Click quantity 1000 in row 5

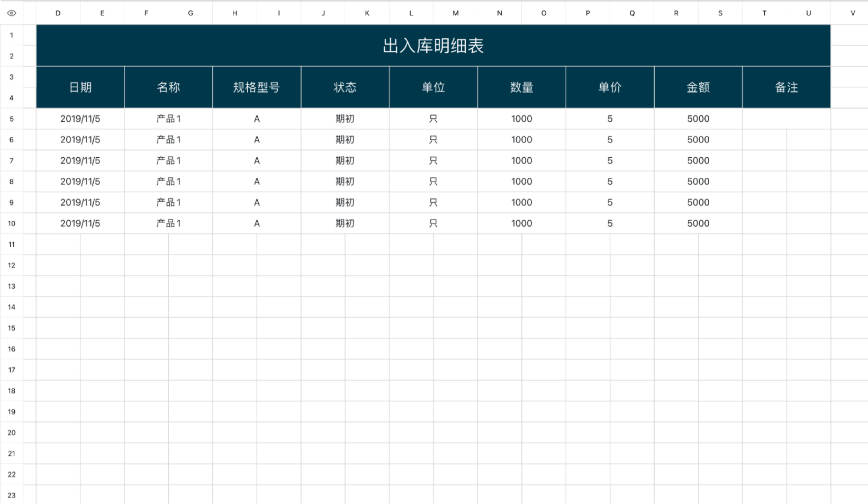522,119
